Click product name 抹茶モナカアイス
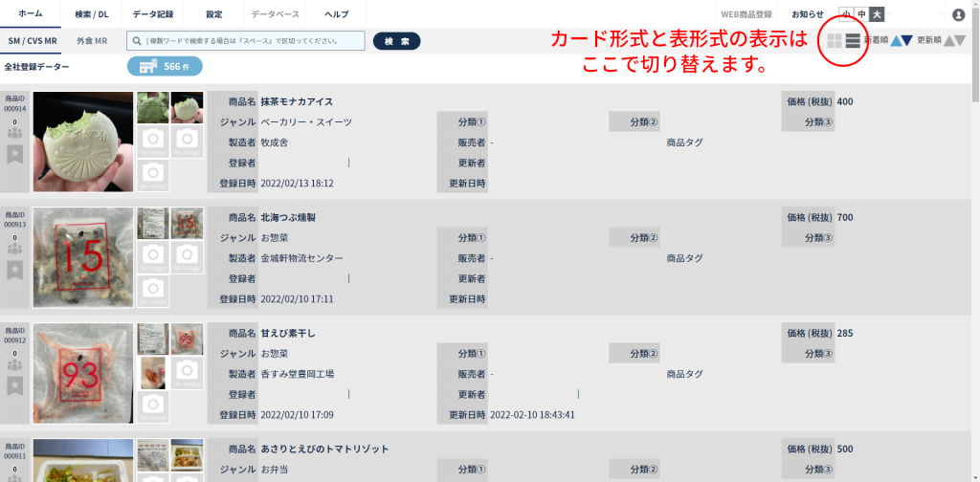Image resolution: width=980 pixels, height=482 pixels. (x=297, y=101)
